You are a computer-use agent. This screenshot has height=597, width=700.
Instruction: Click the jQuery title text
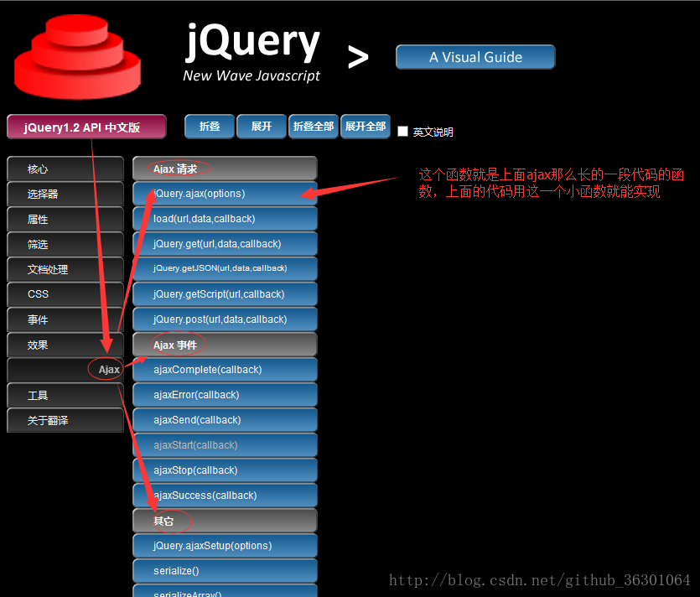[252, 42]
